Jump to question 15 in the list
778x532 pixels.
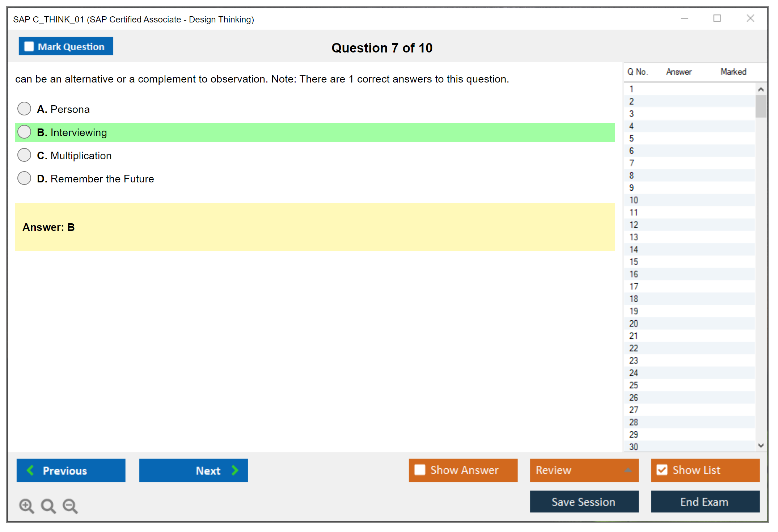click(634, 262)
